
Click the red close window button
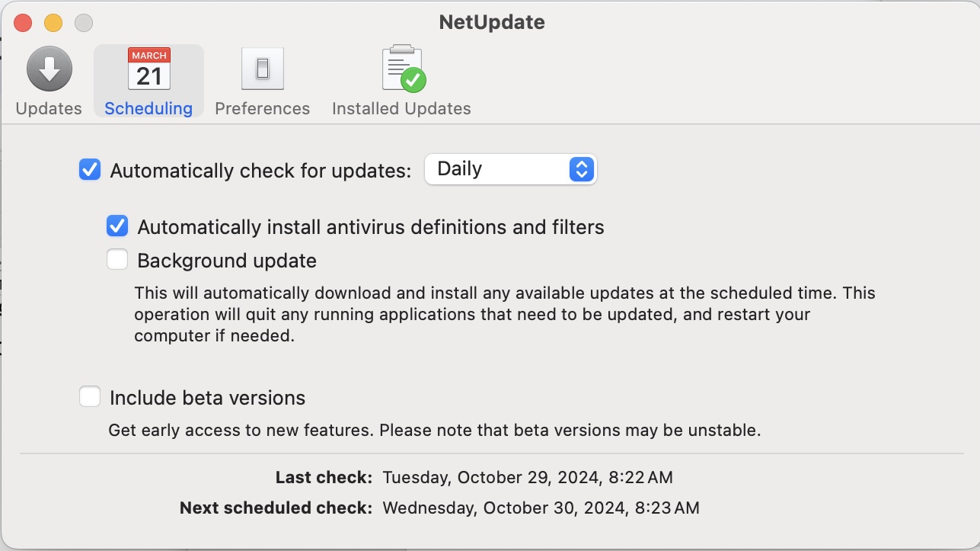(x=23, y=23)
